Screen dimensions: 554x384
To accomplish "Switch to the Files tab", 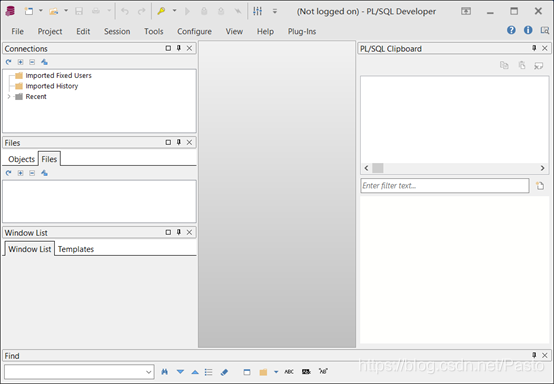I will coord(49,159).
